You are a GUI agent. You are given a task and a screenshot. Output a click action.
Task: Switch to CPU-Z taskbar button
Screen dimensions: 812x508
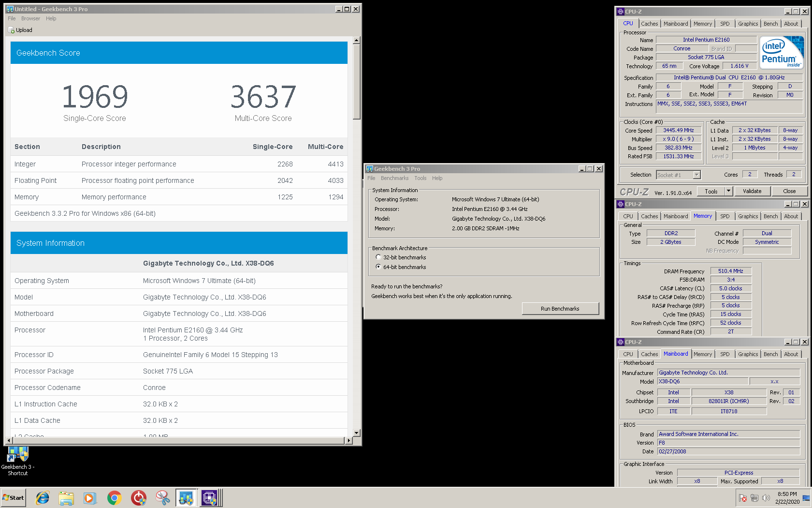(210, 498)
